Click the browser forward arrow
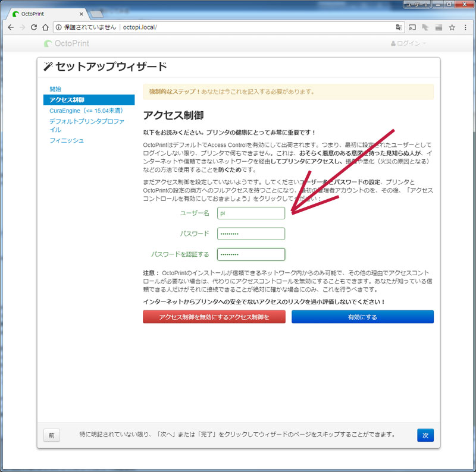The width and height of the screenshot is (476, 472). (22, 27)
